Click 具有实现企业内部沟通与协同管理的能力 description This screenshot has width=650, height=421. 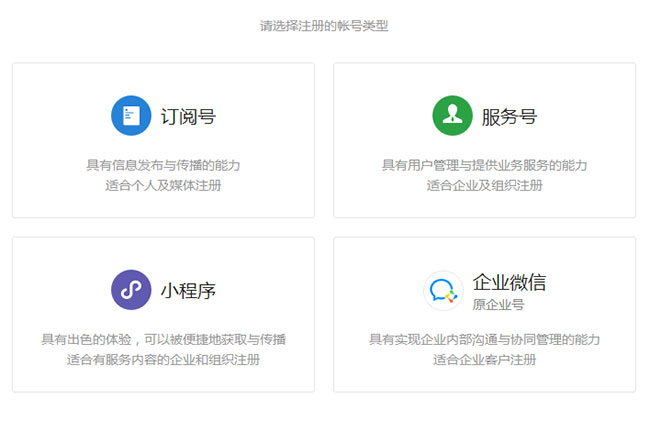(x=485, y=340)
